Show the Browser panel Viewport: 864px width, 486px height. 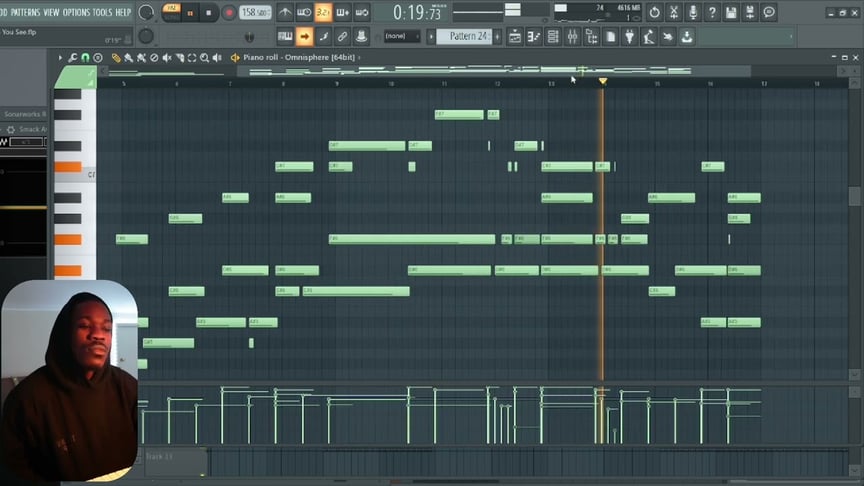point(592,37)
